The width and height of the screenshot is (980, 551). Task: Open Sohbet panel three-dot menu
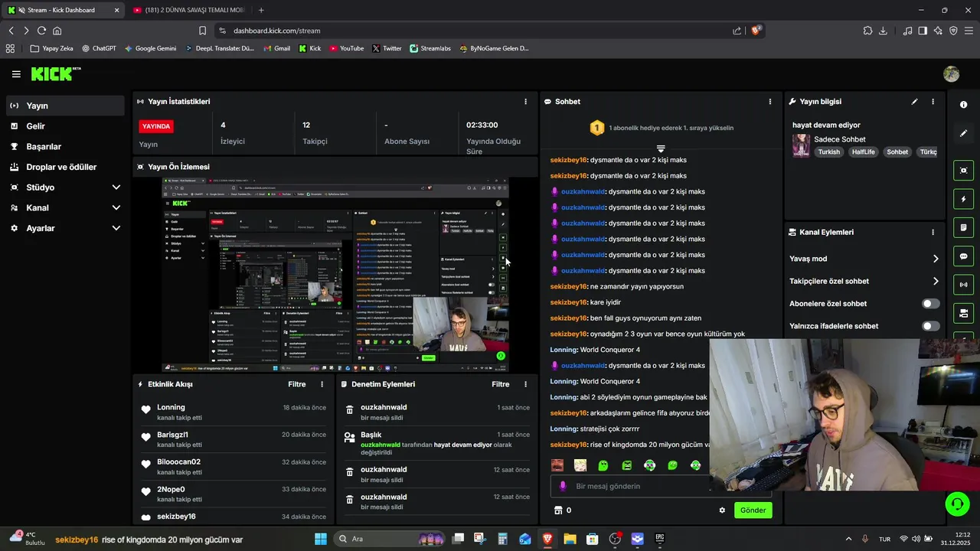point(769,101)
